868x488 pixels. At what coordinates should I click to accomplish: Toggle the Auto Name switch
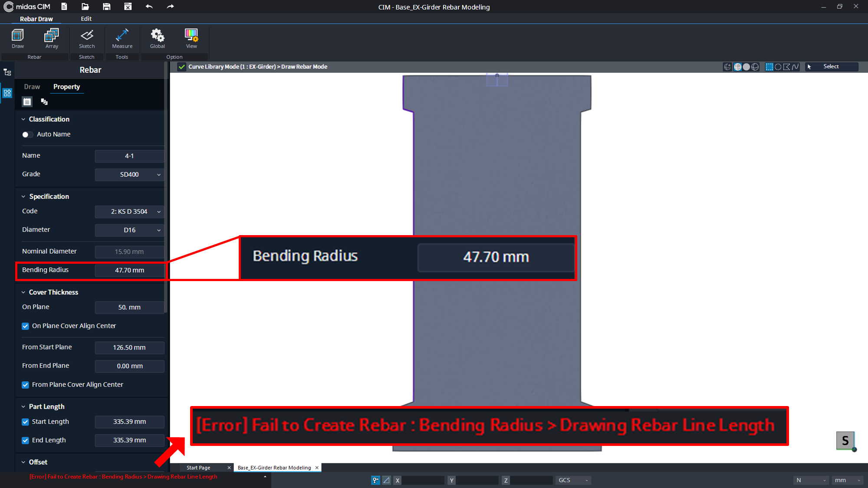point(27,134)
